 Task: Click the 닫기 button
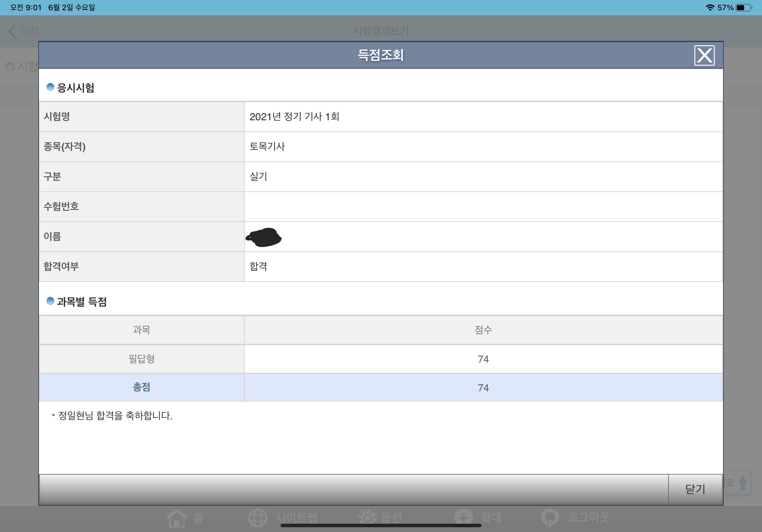(695, 489)
